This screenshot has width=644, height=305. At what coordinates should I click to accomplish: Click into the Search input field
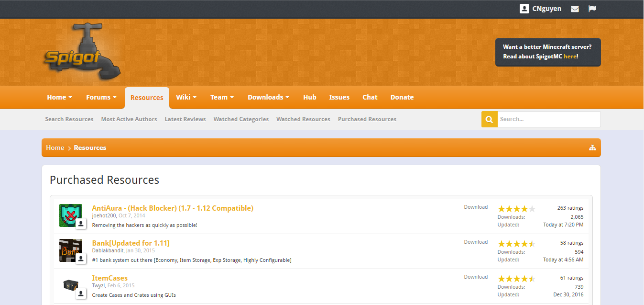pos(549,119)
